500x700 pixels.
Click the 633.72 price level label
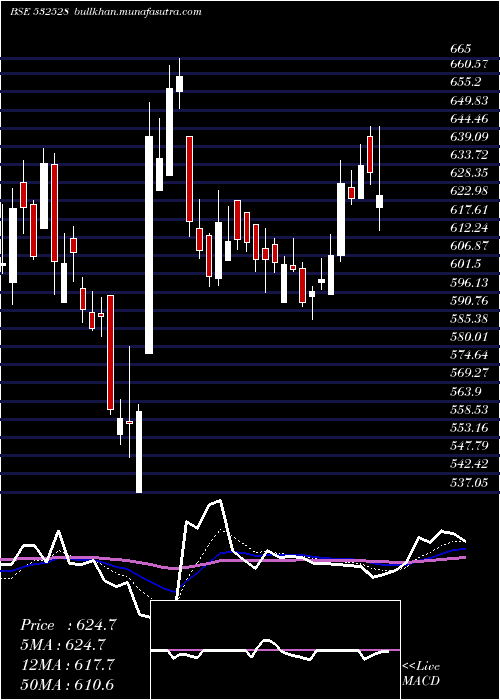[x=469, y=155]
